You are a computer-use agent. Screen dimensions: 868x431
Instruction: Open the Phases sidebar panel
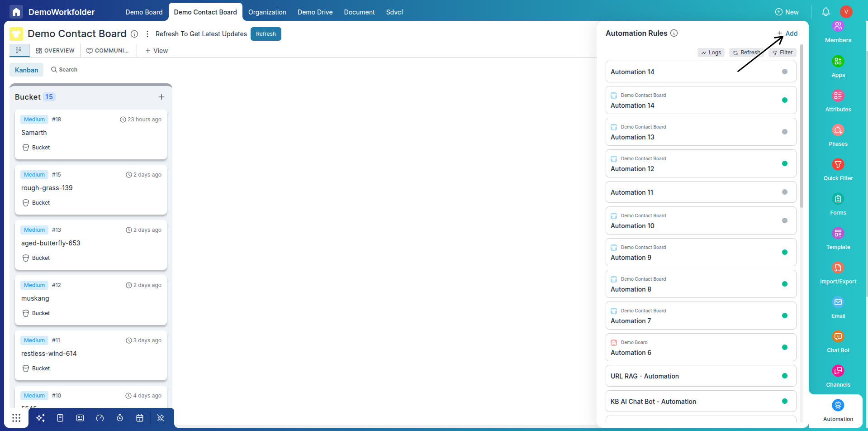point(838,135)
